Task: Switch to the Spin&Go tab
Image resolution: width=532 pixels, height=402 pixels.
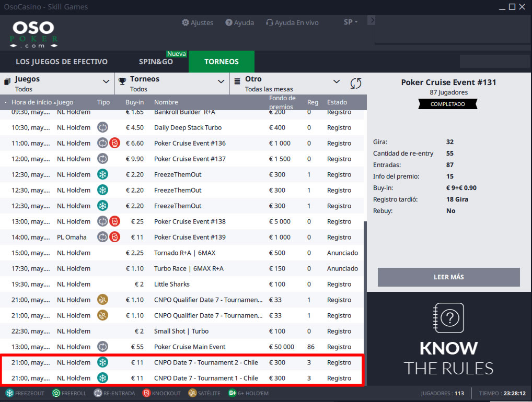Action: (156, 62)
